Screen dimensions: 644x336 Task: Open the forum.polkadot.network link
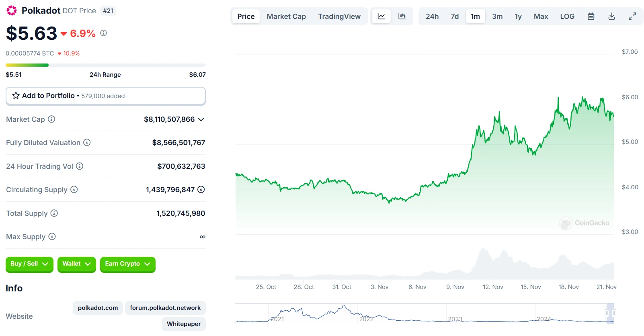pyautogui.click(x=165, y=308)
